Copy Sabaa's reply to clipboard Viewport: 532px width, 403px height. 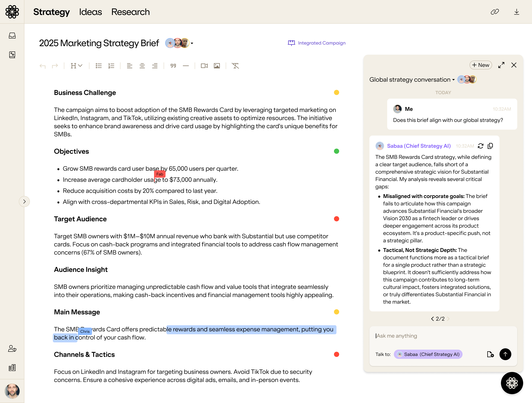490,146
